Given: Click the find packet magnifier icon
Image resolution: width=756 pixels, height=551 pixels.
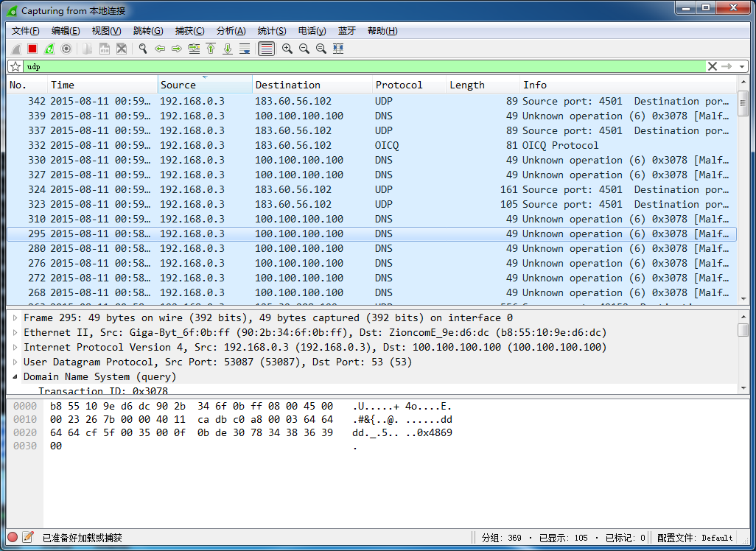Looking at the screenshot, I should tap(143, 49).
